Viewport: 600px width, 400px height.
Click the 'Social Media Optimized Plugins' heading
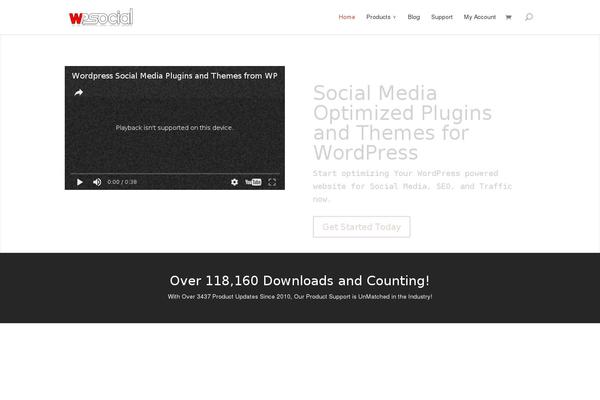click(x=402, y=122)
